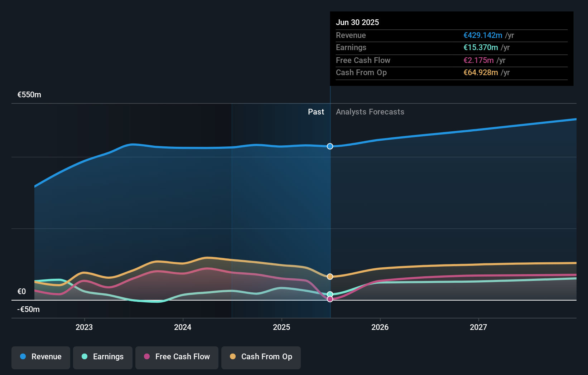Click the yellow Cash From Op legend dot
The image size is (588, 375).
tap(233, 357)
